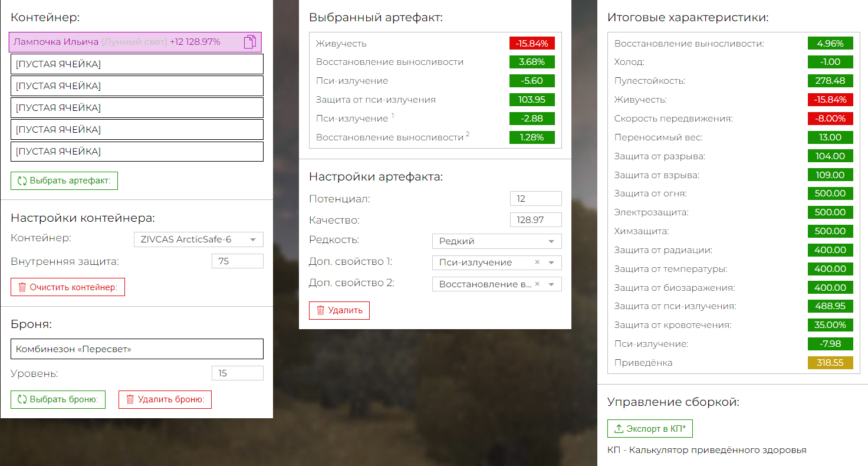868x466 pixels.
Task: Click Защита от пси-излучения total 488.95
Action: (830, 306)
